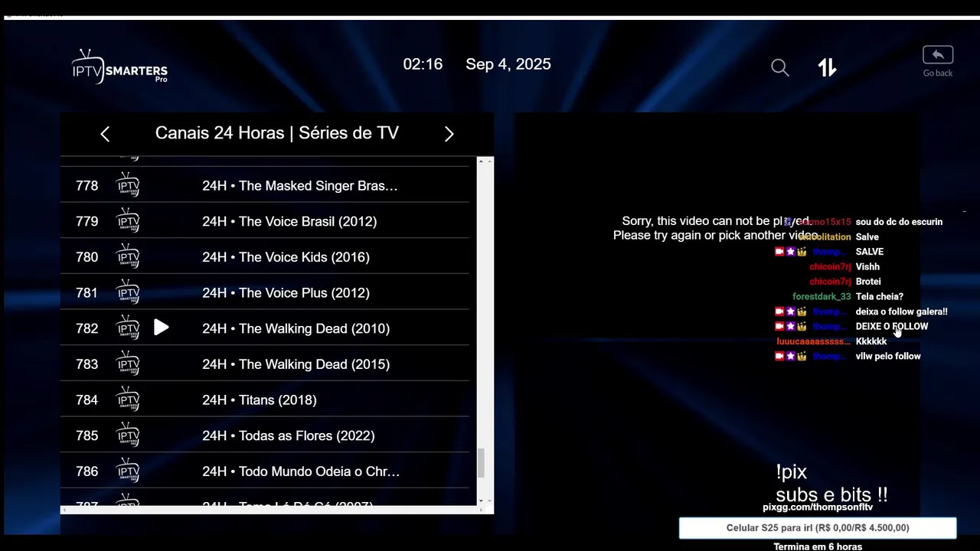Click the chat message 'deixa o follow galera!!'

pos(901,311)
